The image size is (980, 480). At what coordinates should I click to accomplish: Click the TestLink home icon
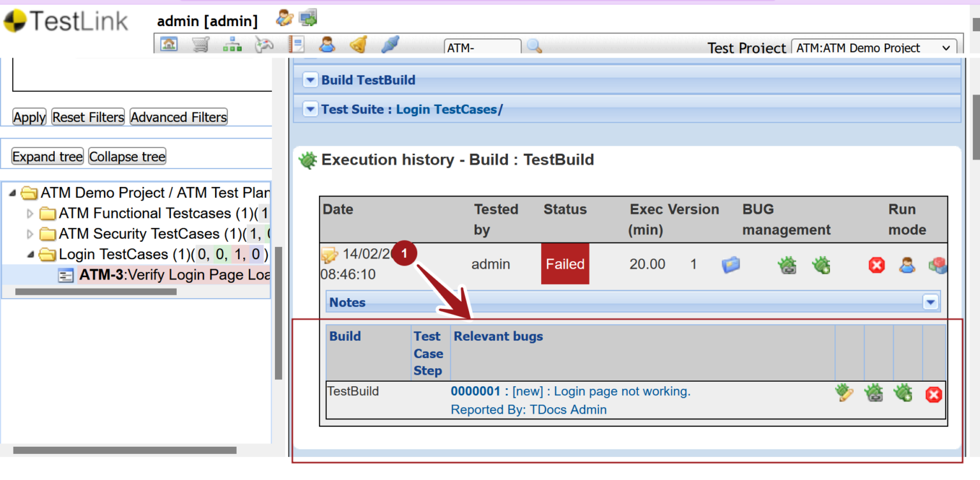point(169,43)
